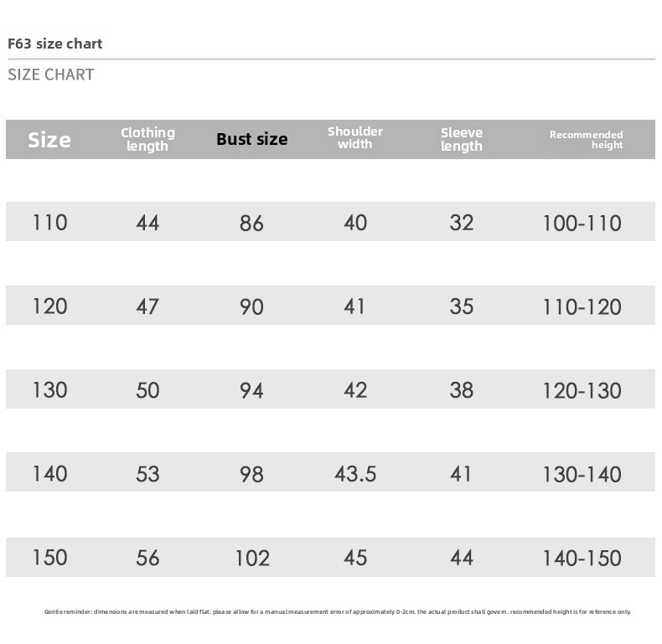662x644 pixels.
Task: Click the 'SIZE CHART' subtitle text
Action: click(51, 75)
